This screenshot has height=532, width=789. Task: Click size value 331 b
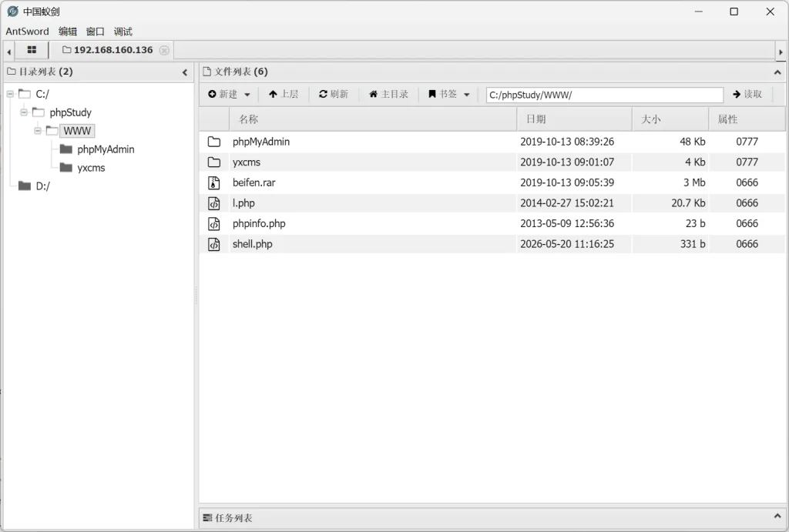point(693,244)
